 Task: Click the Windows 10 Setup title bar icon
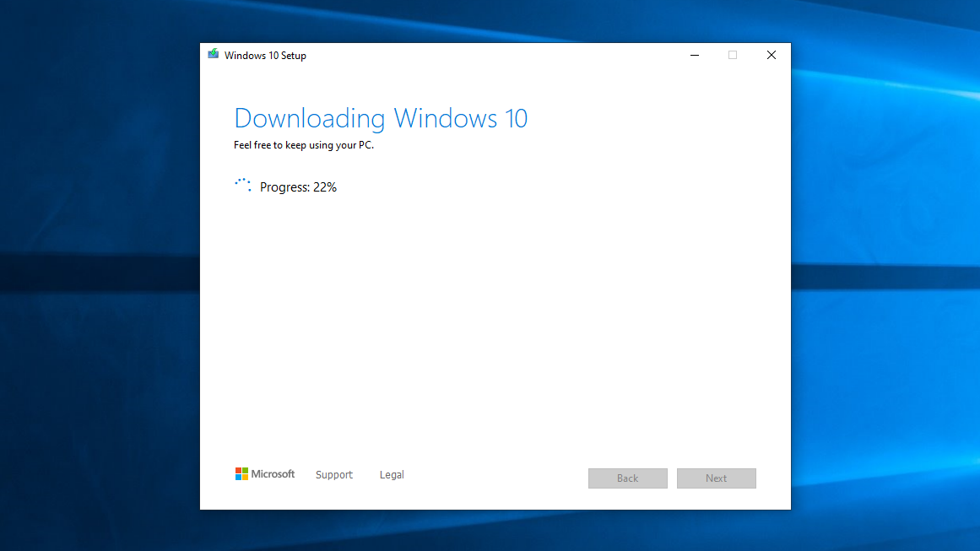(x=213, y=54)
